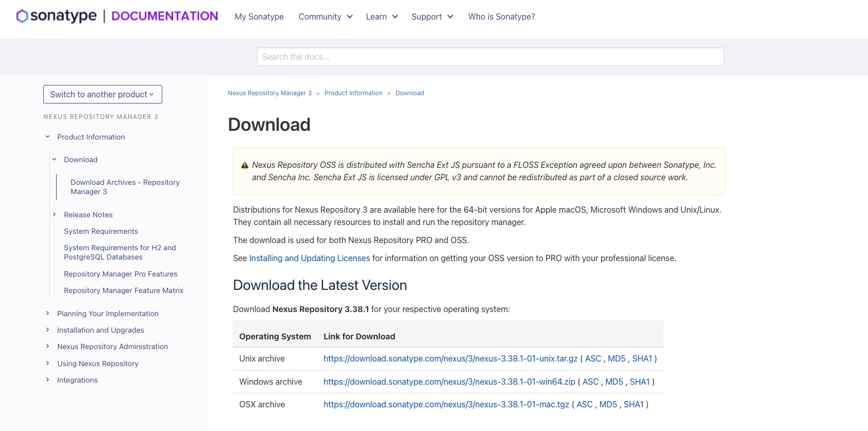The width and height of the screenshot is (868, 431).
Task: Open Planning Your Implementation item
Action: [x=108, y=314]
